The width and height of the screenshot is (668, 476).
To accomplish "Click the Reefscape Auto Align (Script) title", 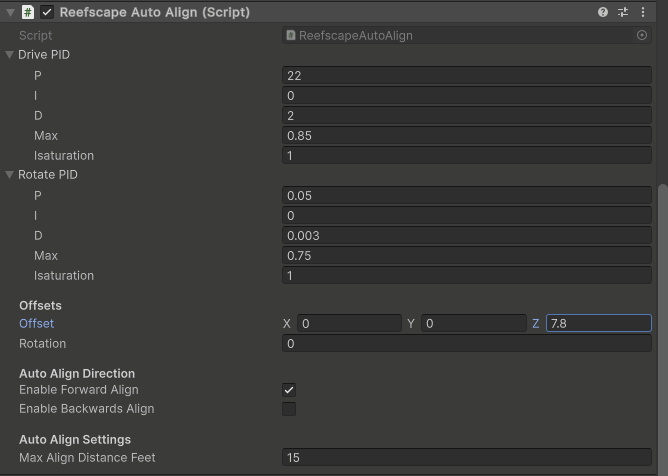I will click(x=155, y=12).
